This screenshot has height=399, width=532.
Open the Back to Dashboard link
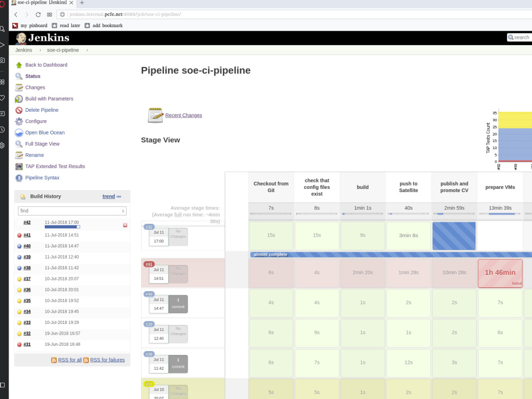[x=46, y=65]
